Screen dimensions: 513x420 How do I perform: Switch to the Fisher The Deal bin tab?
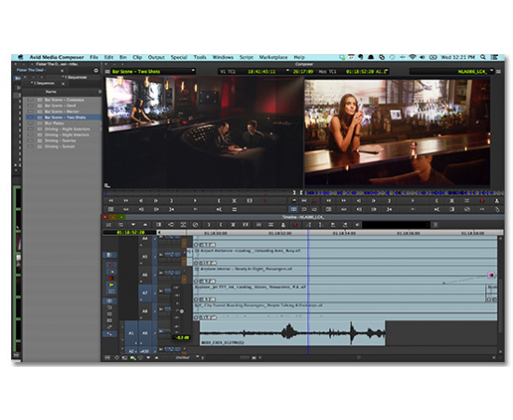coord(31,70)
